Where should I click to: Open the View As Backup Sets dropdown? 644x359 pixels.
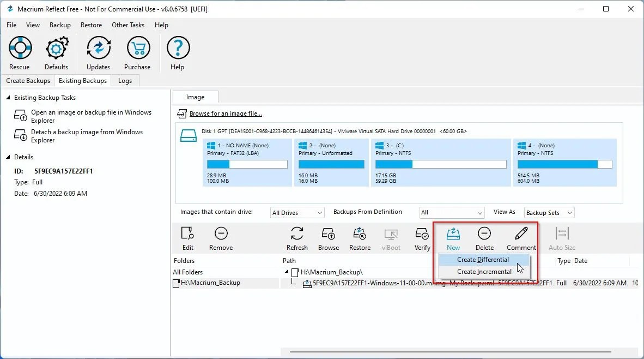tap(549, 212)
